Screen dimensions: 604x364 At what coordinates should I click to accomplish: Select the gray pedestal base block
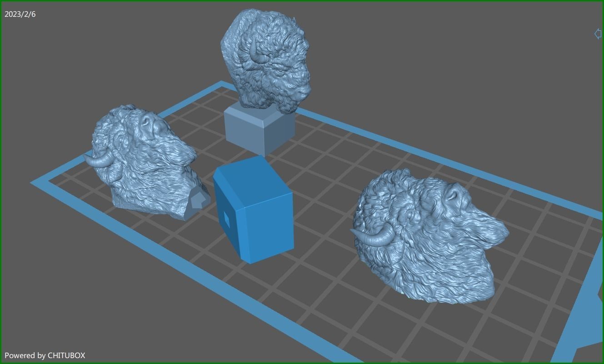[259, 130]
